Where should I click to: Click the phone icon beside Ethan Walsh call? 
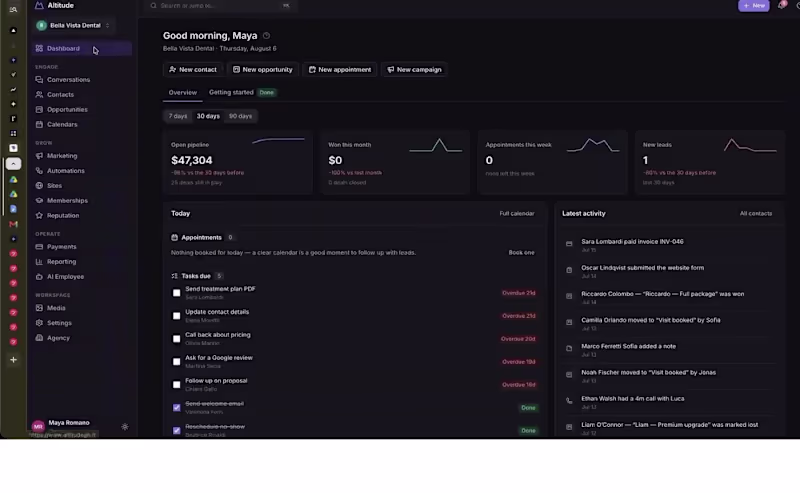click(569, 401)
